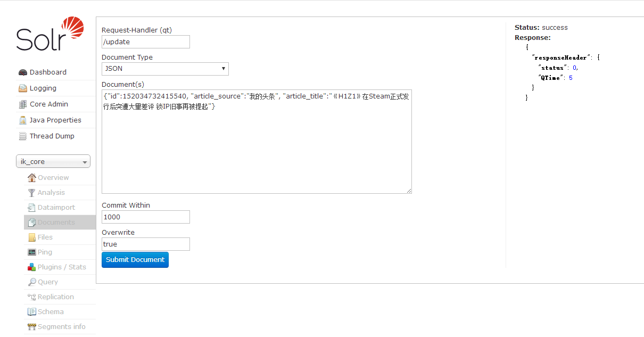Open the Dataimport menu item

coord(56,208)
